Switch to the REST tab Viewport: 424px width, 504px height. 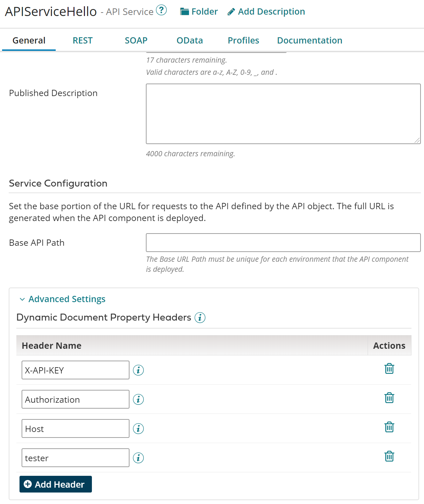[x=83, y=40]
